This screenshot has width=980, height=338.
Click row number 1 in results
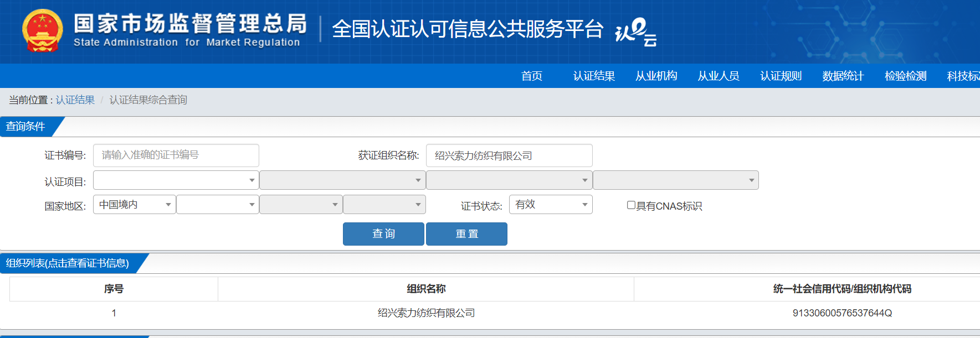[114, 313]
